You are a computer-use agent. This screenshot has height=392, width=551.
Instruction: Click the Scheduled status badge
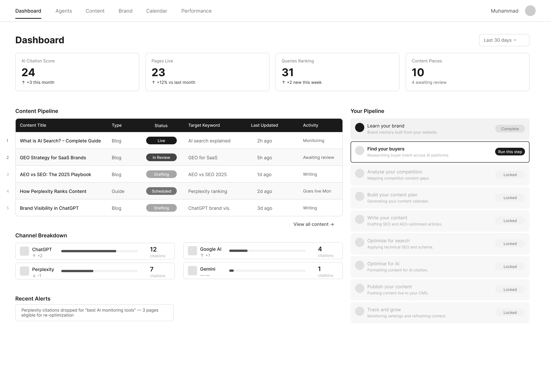[161, 191]
